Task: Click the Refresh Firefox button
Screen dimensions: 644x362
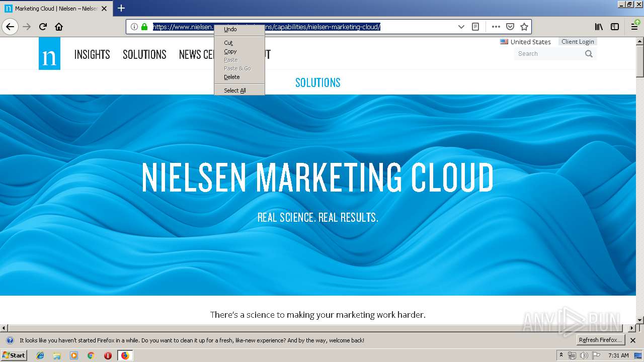Action: pos(601,340)
